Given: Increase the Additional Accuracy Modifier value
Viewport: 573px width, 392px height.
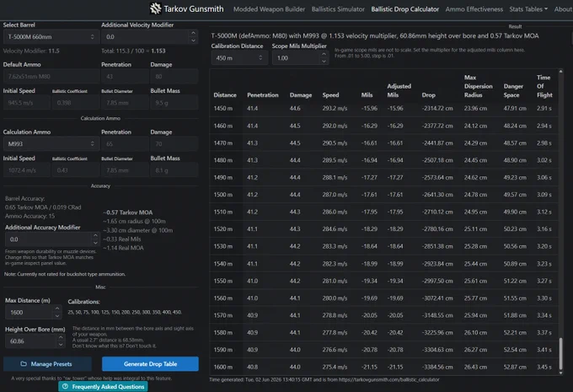Looking at the screenshot, I should tap(95, 236).
